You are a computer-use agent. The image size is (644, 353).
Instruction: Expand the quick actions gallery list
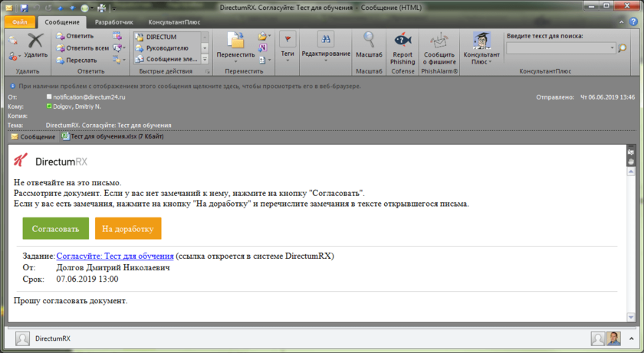click(205, 58)
